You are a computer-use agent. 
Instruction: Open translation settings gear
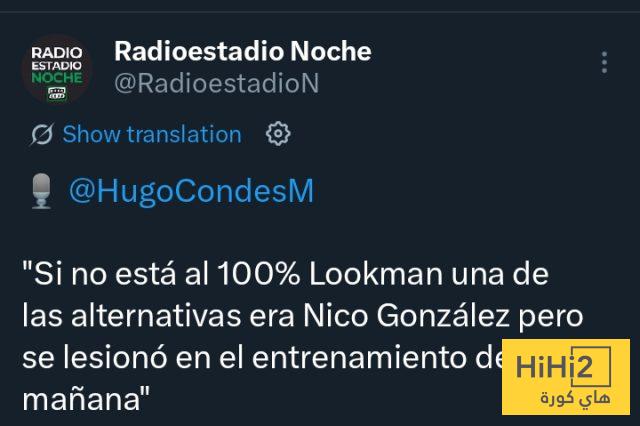click(278, 133)
